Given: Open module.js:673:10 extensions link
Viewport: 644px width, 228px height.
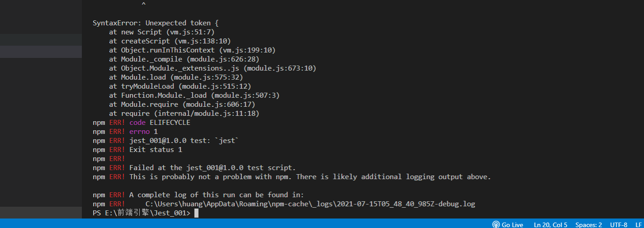Looking at the screenshot, I should click(279, 68).
